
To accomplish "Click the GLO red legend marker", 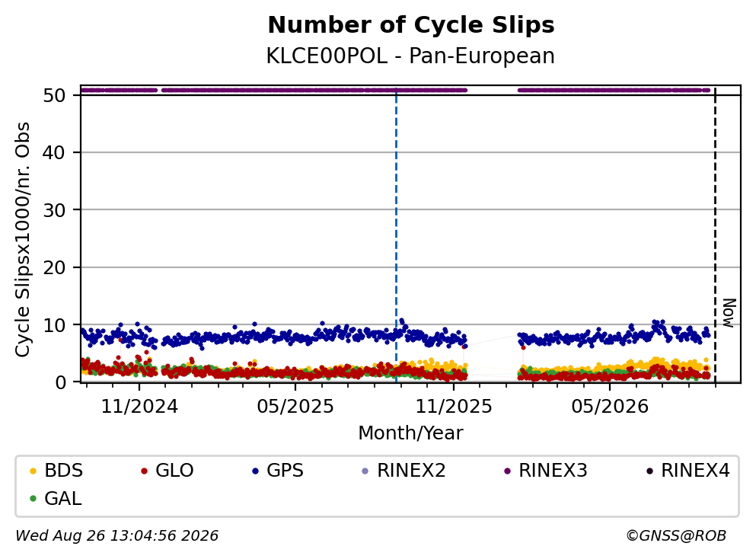I will (144, 471).
